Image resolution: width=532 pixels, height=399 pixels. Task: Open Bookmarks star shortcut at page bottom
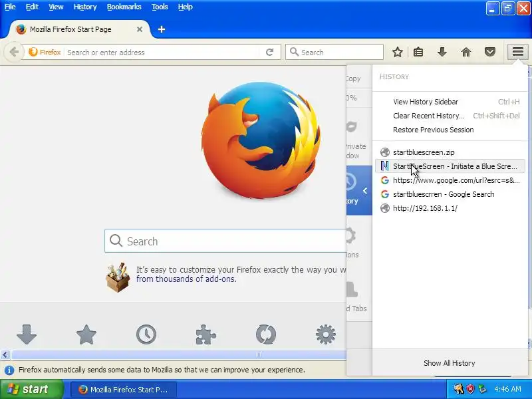point(86,334)
